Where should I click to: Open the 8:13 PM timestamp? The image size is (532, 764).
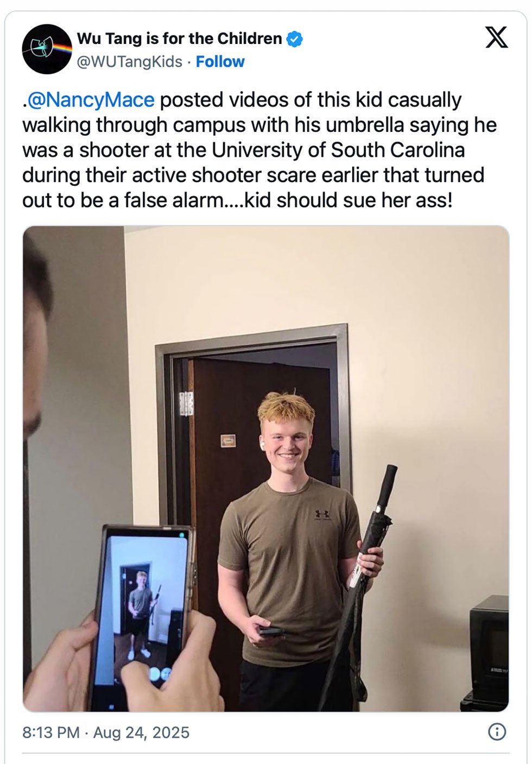51,733
